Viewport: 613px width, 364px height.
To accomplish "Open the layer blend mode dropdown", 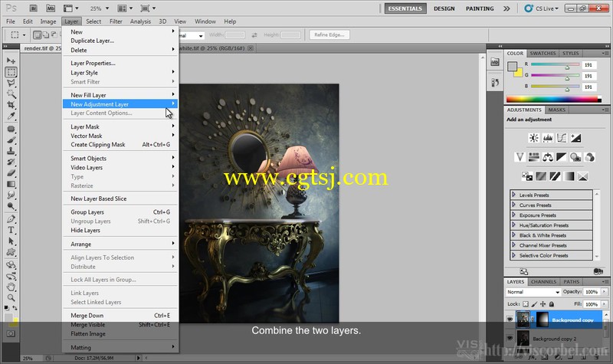I will [x=533, y=292].
